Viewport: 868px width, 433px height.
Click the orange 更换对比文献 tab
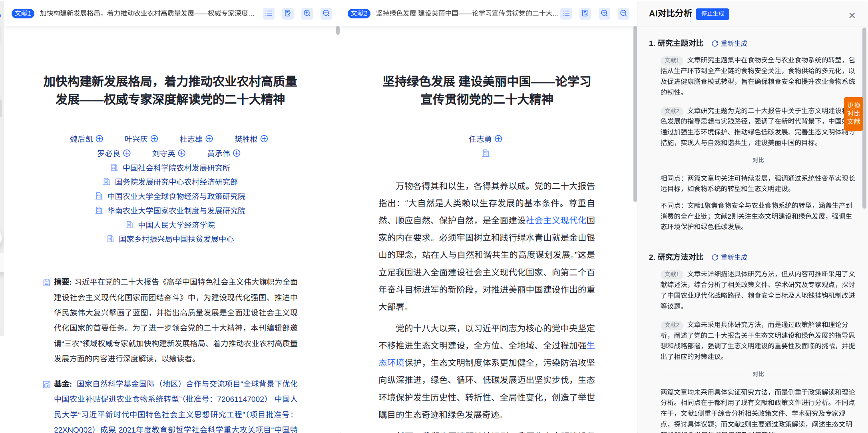pos(853,114)
